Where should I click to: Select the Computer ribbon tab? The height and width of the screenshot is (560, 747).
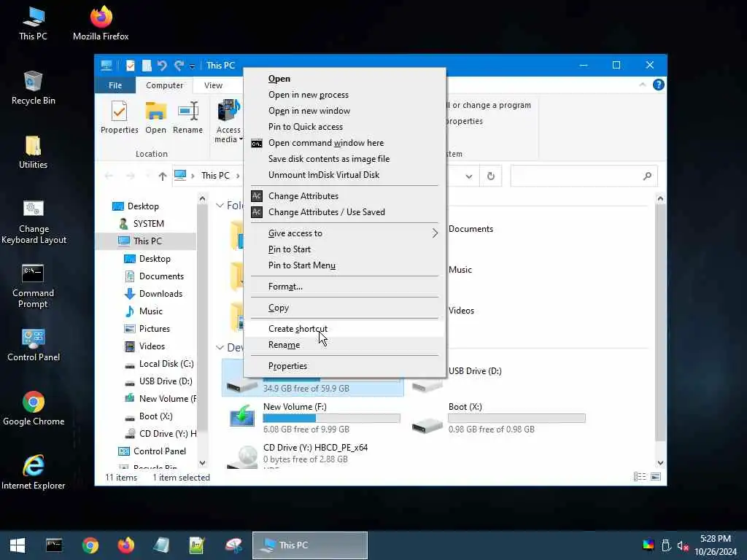point(164,85)
